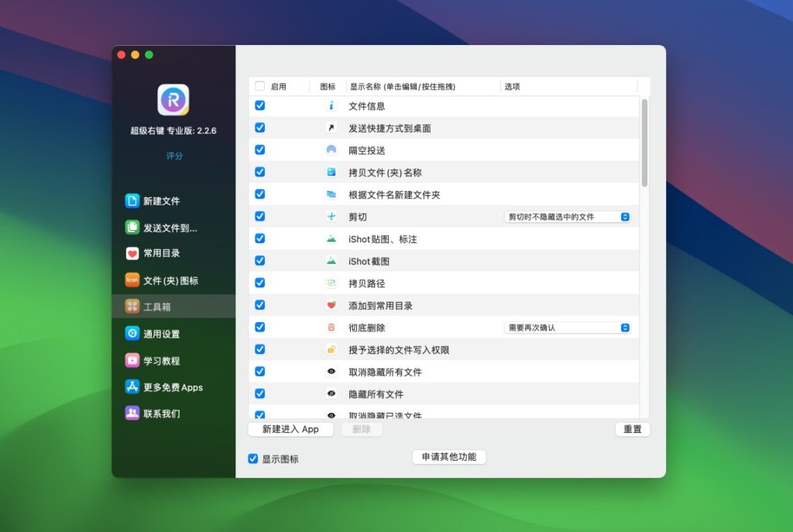Click the 工具箱 sidebar icon
The width and height of the screenshot is (793, 532).
[133, 306]
